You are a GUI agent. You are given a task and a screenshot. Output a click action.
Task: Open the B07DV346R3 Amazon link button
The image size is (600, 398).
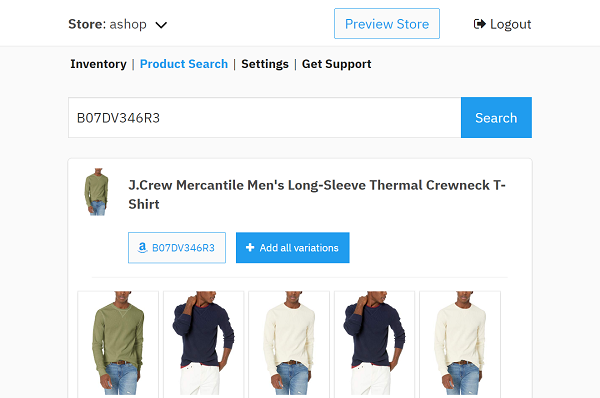(177, 248)
